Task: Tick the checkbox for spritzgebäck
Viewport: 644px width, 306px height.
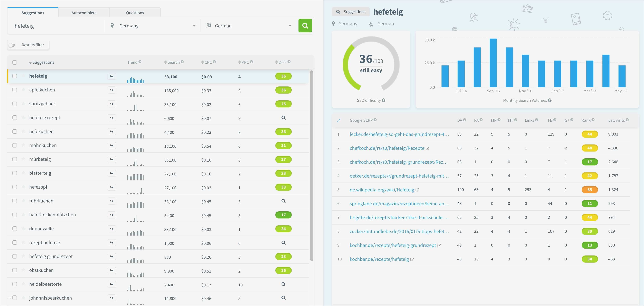Action: (15, 104)
